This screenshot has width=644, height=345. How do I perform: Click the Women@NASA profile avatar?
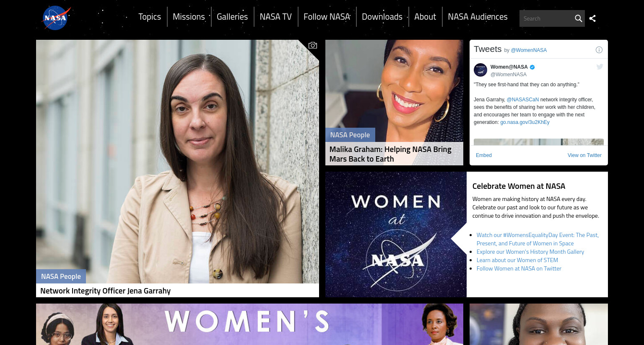480,70
